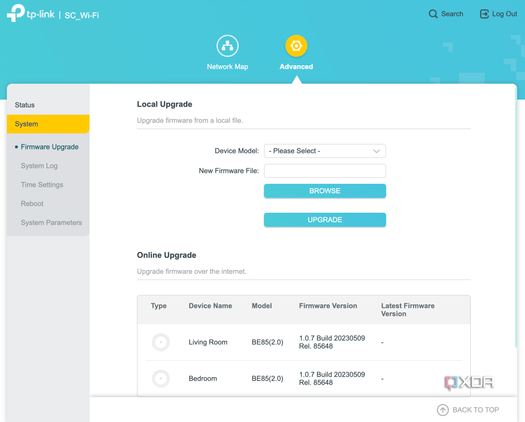Screen dimensions: 525x422
Task: Click the Device Model dropdown chevron
Action: coord(376,151)
